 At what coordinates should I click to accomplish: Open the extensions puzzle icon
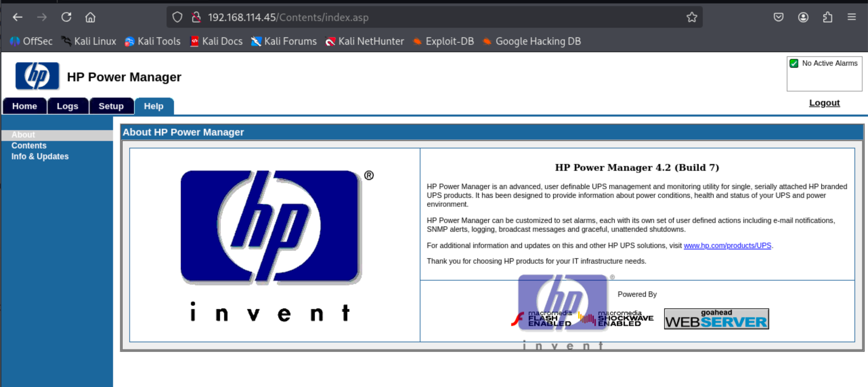point(827,17)
